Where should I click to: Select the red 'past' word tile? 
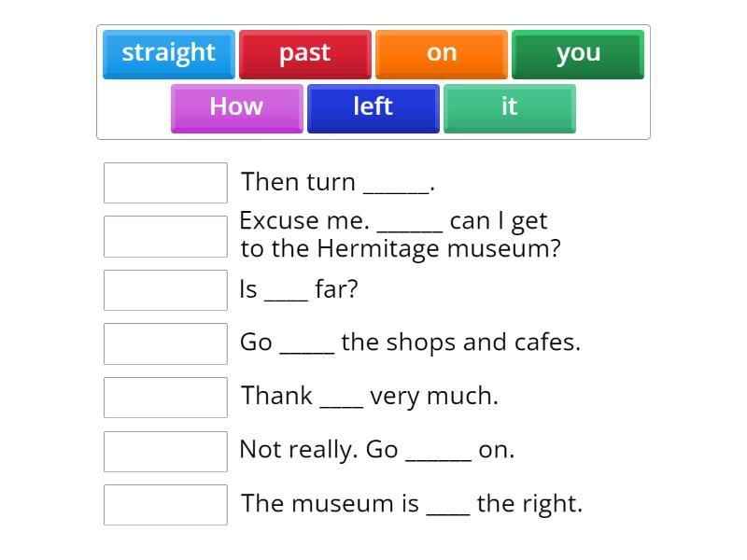(x=304, y=53)
